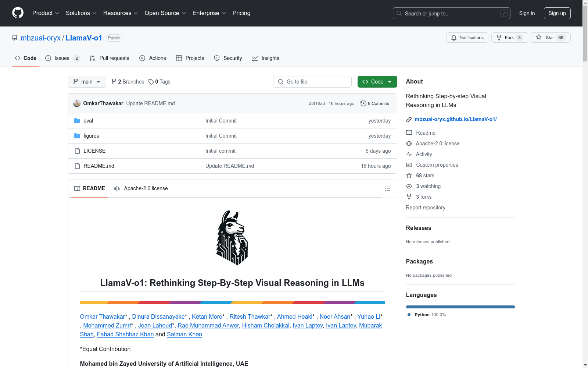The image size is (588, 368).
Task: Click the eval folder icon
Action: [x=77, y=121]
